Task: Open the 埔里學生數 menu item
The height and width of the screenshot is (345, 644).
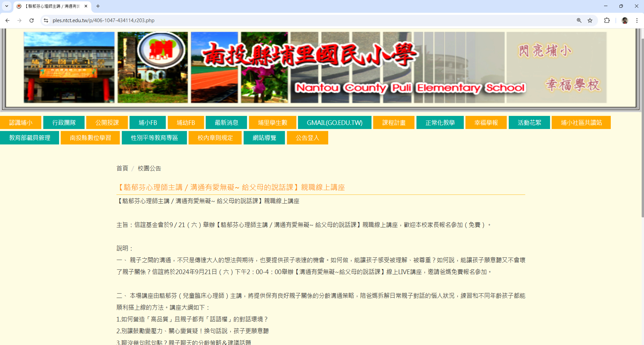Action: [273, 123]
